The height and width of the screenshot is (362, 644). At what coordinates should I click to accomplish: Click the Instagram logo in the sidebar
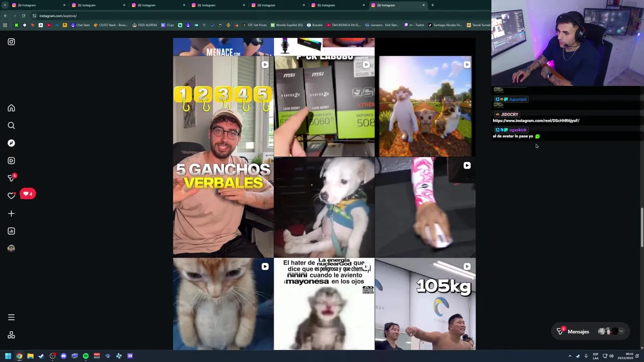pyautogui.click(x=11, y=42)
